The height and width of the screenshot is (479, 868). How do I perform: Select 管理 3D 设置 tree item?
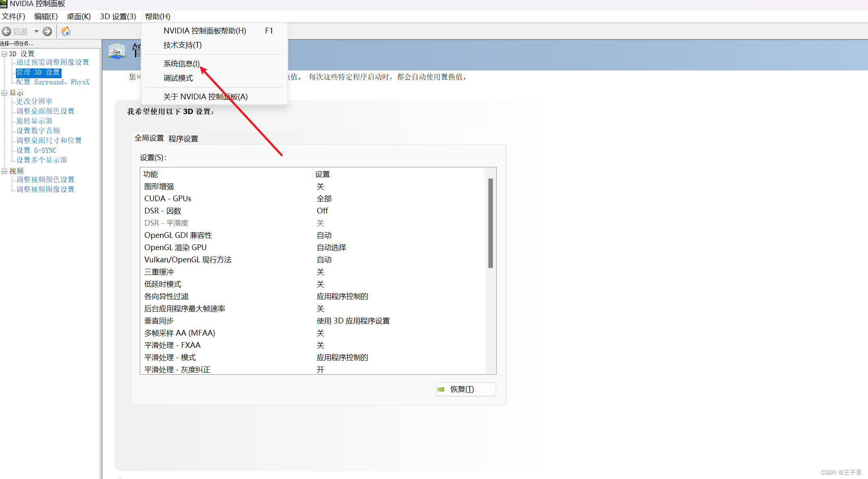38,72
